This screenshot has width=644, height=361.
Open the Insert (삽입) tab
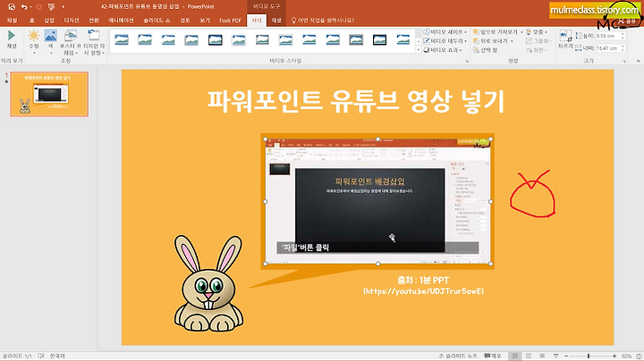49,21
